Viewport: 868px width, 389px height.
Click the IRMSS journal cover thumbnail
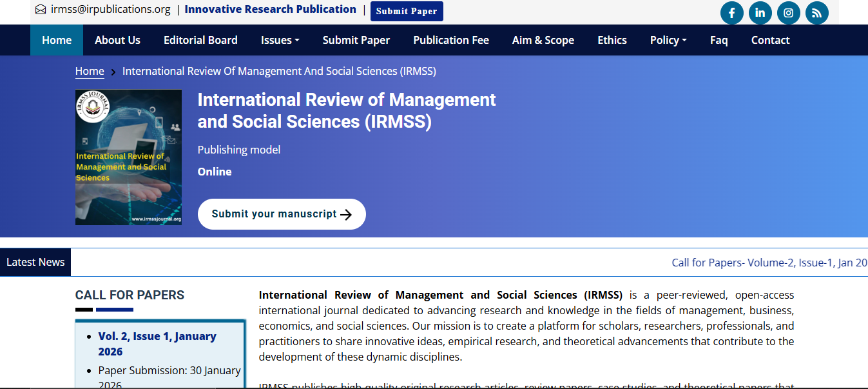click(128, 157)
